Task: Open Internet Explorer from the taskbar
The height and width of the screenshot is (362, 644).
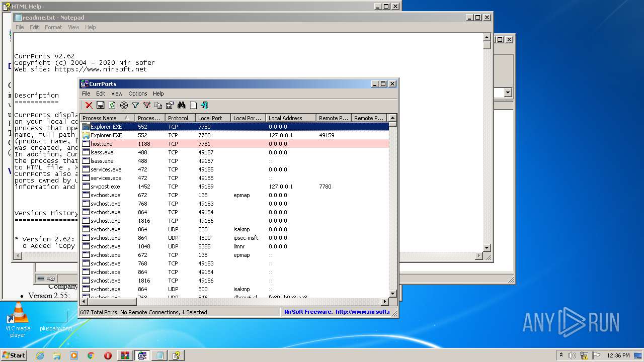Action: pyautogui.click(x=40, y=355)
